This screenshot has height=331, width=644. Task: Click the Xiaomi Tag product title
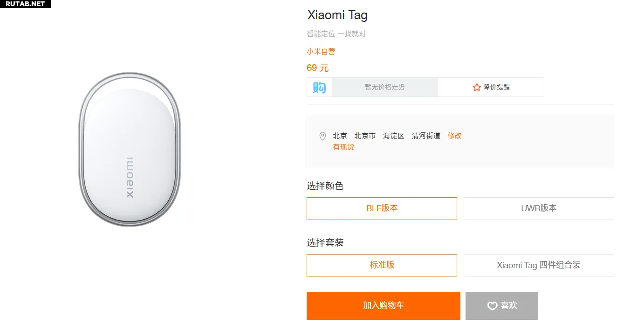click(x=337, y=15)
